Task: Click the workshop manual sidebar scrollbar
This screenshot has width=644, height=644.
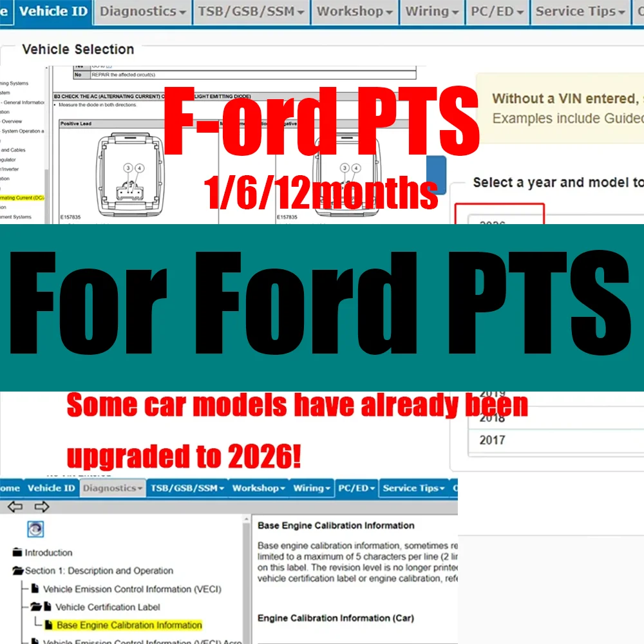Action: pyautogui.click(x=46, y=145)
